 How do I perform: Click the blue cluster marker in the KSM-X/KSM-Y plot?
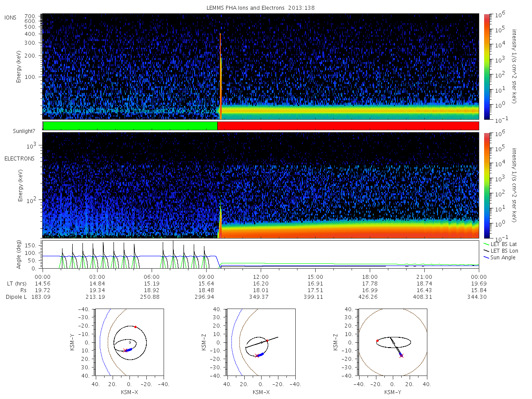[129, 349]
